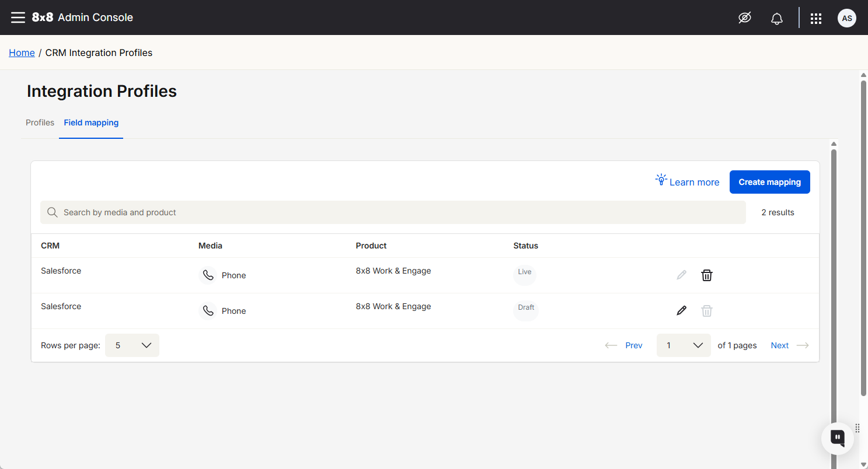Click the trash icon on the Draft row
Viewport: 868px width, 469px height.
[x=706, y=311]
